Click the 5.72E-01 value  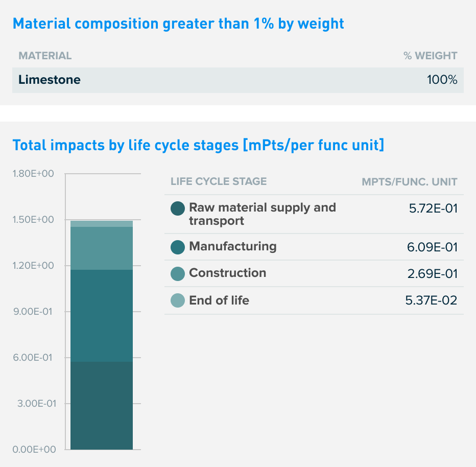coord(433,208)
